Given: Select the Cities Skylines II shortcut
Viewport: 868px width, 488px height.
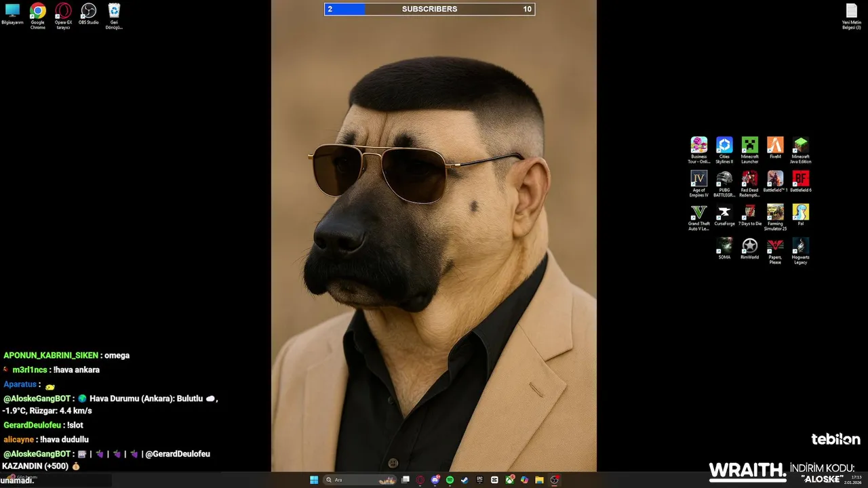Looking at the screenshot, I should 724,150.
